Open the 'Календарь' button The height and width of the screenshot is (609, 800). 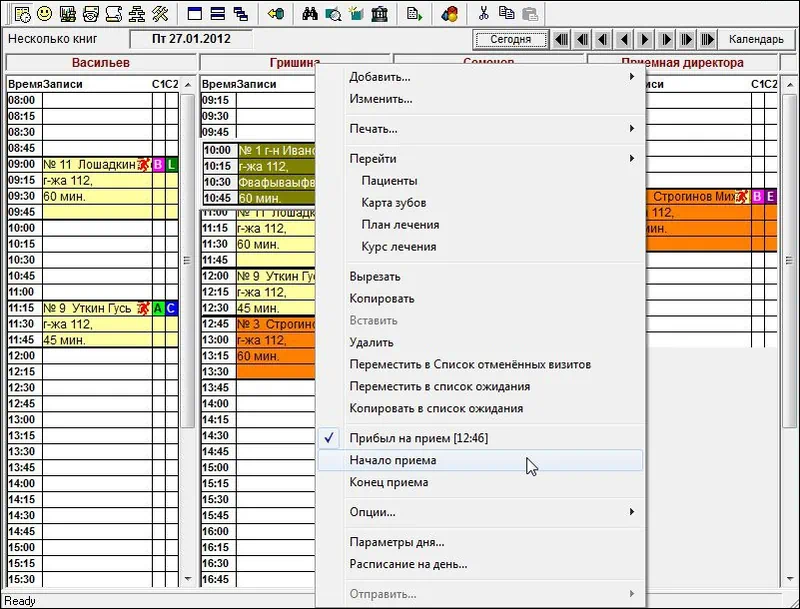755,40
